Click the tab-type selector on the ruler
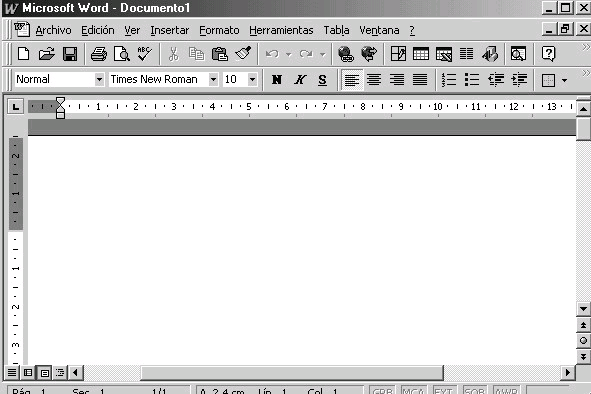Image resolution: width=591 pixels, height=394 pixels. pyautogui.click(x=15, y=107)
